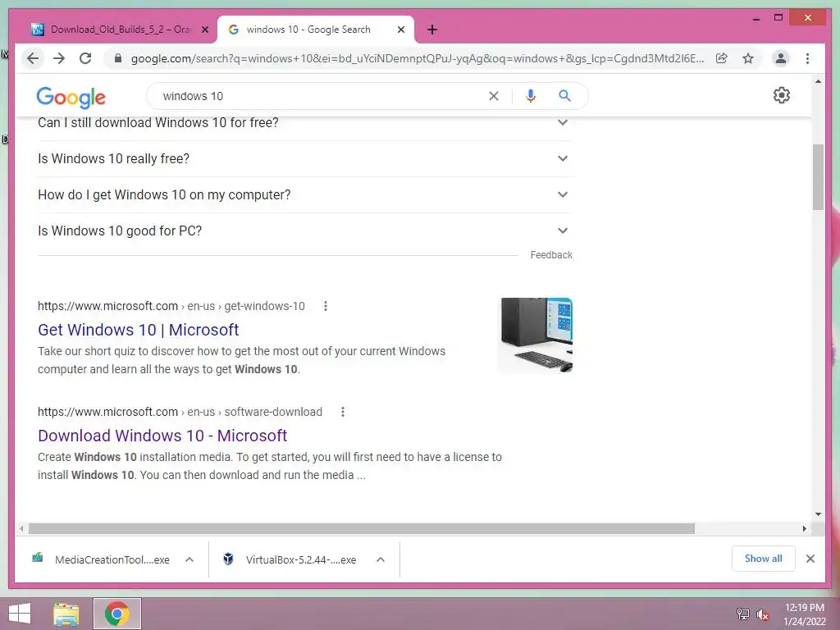
Task: Open 'Download Windows 10 - Microsoft' link
Action: coord(162,436)
